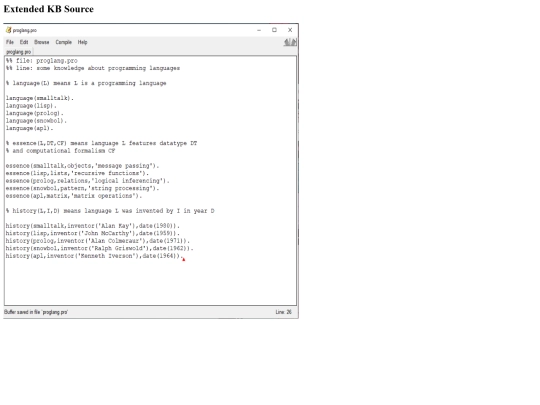Click the line 'language(prolog).'

[34, 113]
